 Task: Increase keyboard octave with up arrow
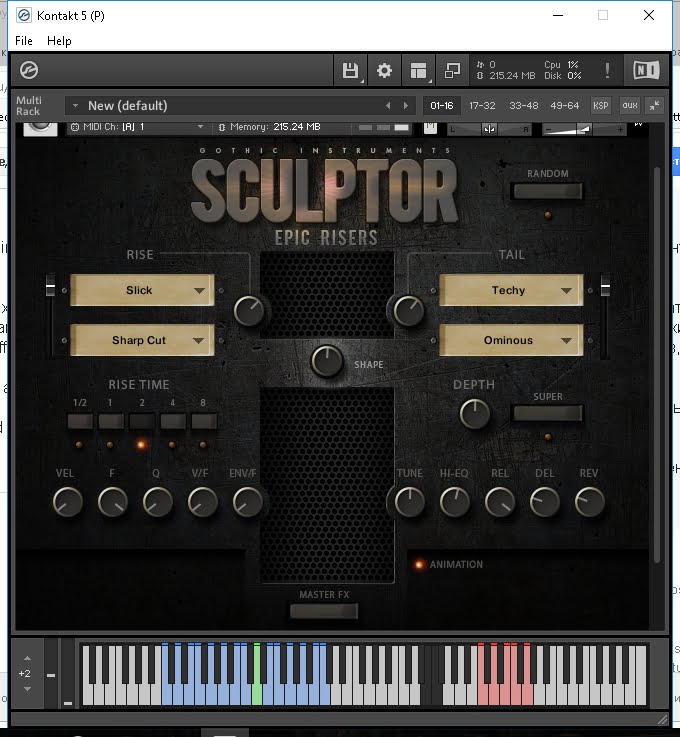(27, 658)
